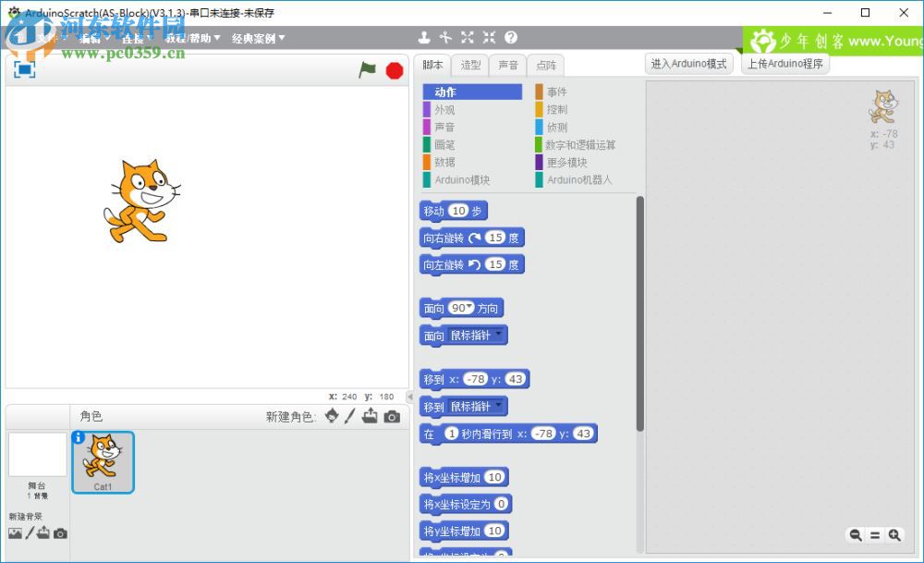The width and height of the screenshot is (924, 563).
Task: Click the 上传Arduino程序 button
Action: click(785, 64)
